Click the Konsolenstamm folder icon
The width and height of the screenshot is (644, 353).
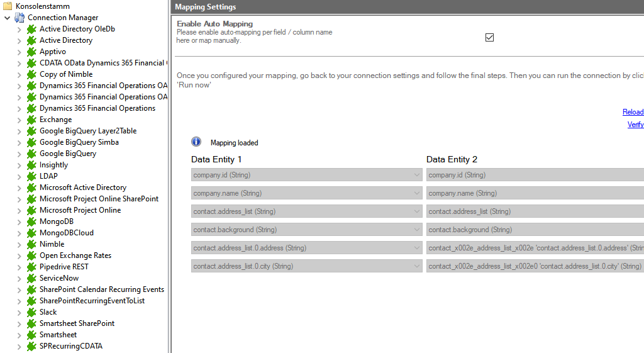click(x=8, y=6)
